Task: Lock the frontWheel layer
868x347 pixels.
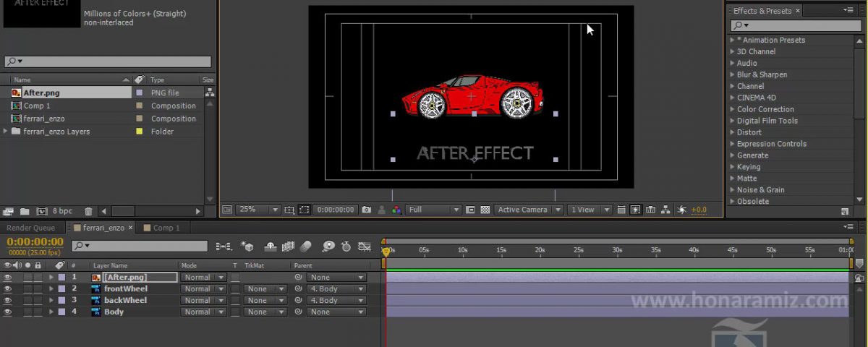Action: click(x=38, y=289)
